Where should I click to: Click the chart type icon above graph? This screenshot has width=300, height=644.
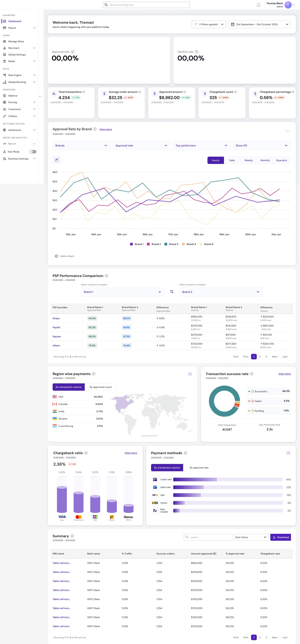tap(57, 160)
